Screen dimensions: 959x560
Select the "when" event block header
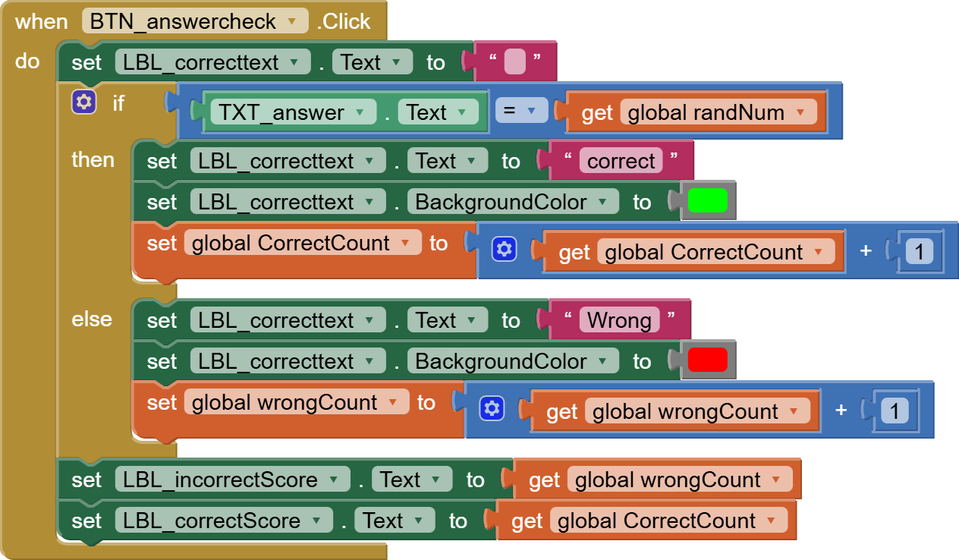coord(42,21)
